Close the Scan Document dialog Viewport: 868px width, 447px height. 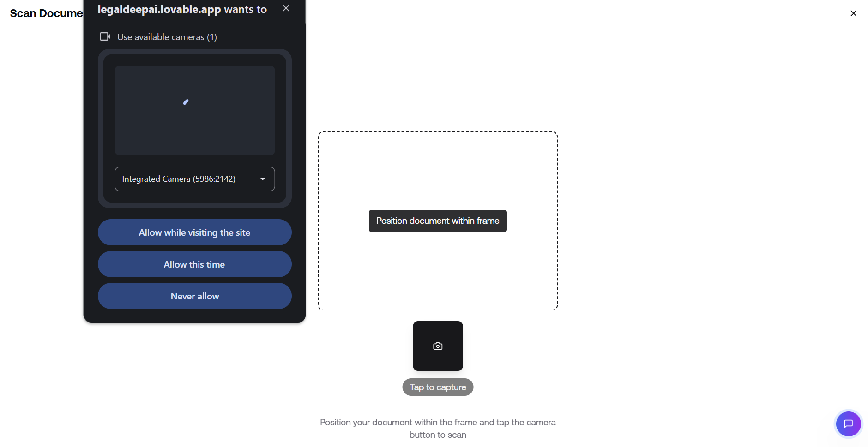tap(853, 13)
